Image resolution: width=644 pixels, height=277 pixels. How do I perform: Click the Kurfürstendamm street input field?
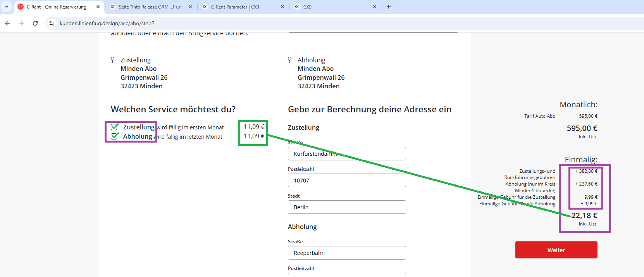click(x=347, y=154)
